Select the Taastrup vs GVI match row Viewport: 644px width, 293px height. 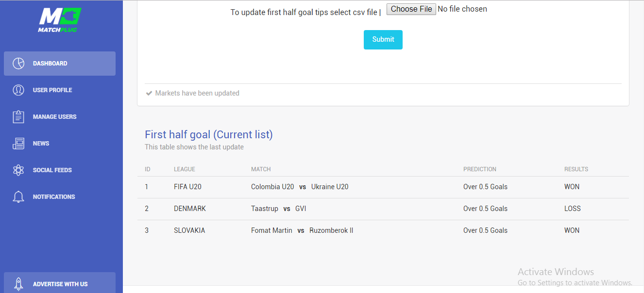click(278, 209)
